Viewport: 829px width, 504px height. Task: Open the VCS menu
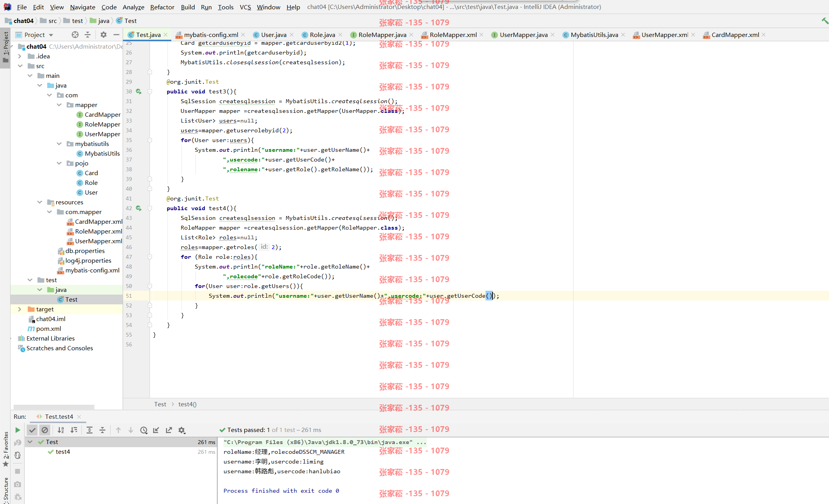click(x=245, y=7)
